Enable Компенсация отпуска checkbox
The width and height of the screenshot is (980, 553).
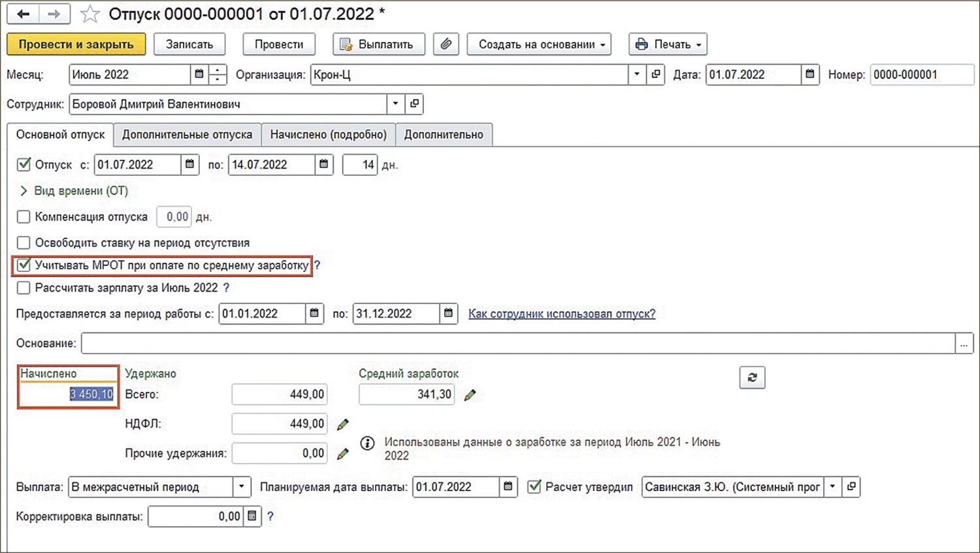point(24,216)
